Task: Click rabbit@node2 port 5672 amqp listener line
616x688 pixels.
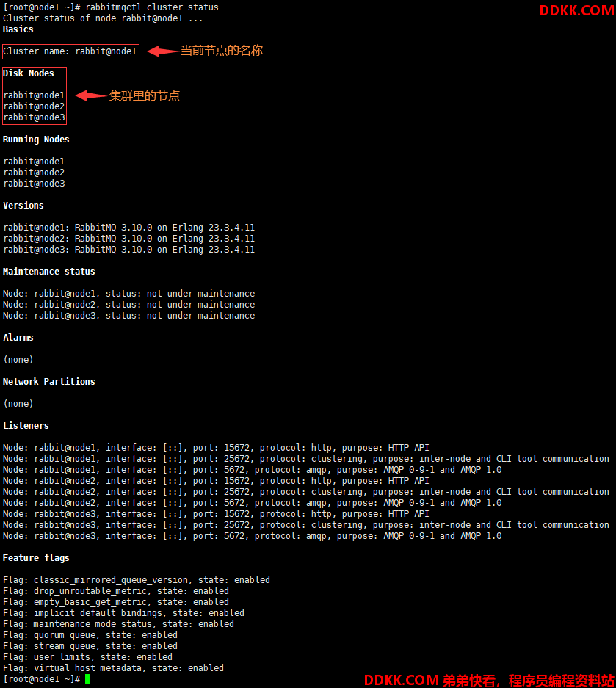Action: (253, 503)
